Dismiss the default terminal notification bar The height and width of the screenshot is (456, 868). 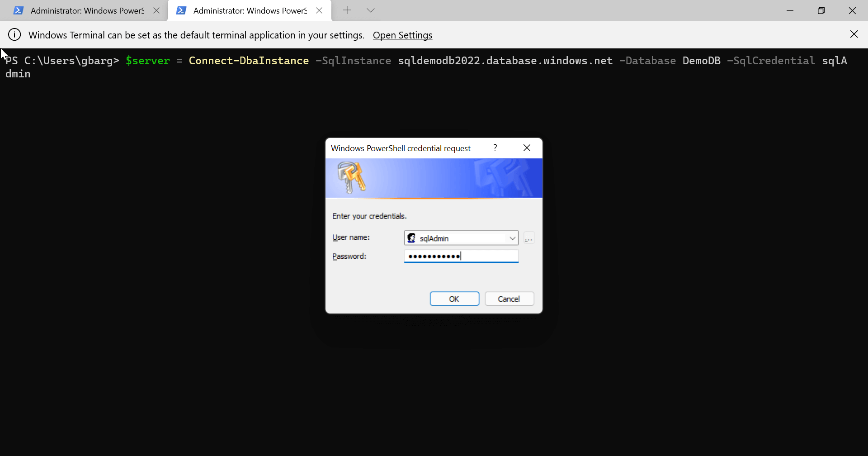[x=854, y=34]
